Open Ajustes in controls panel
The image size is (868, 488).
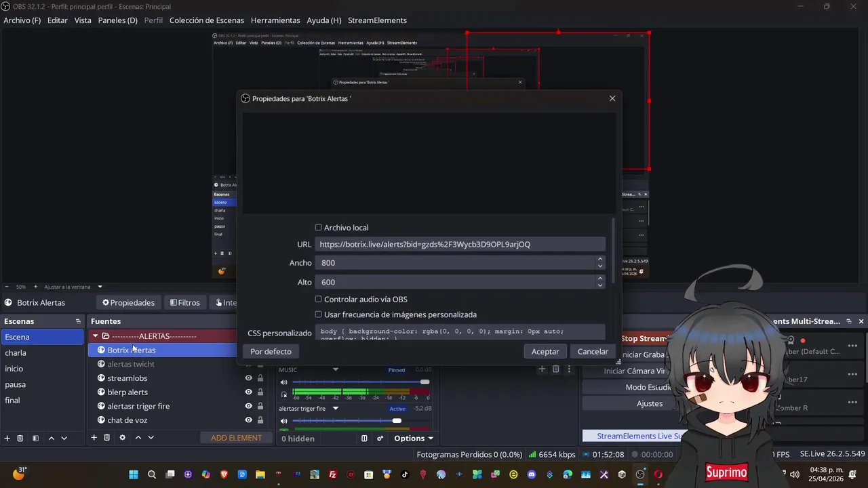650,403
